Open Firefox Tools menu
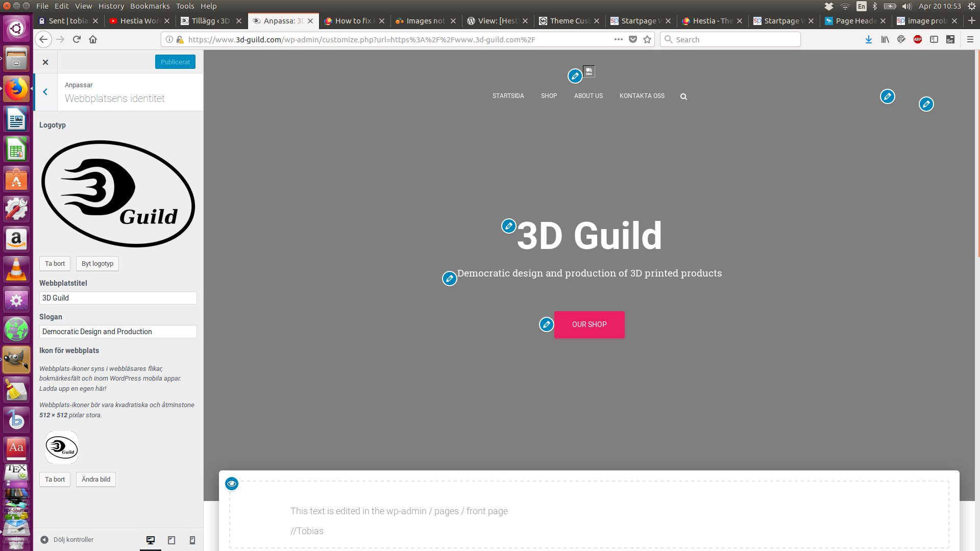 click(x=185, y=6)
